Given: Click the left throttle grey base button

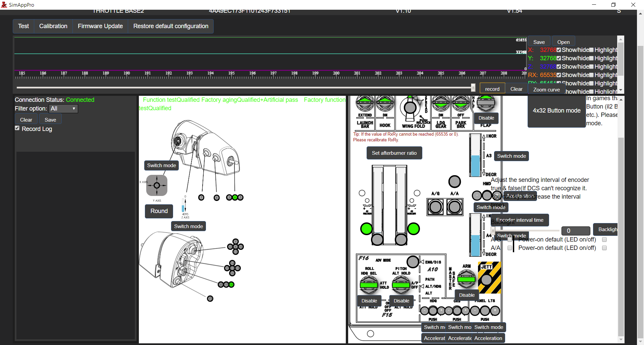Looking at the screenshot, I should [377, 239].
